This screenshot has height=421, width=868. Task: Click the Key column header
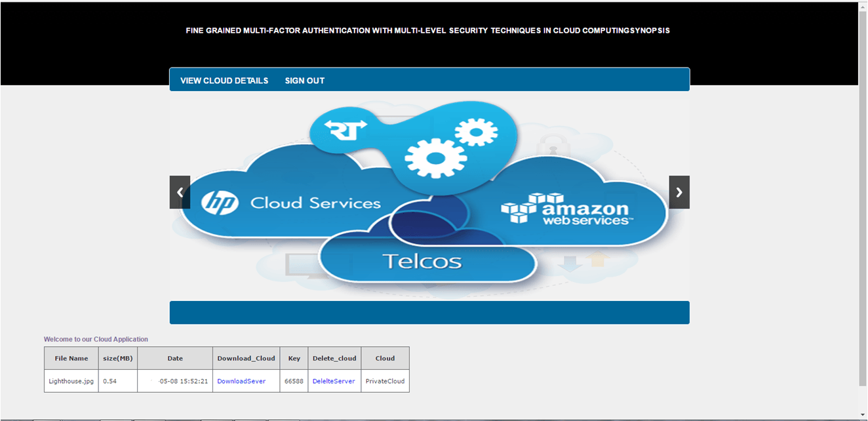coord(294,358)
